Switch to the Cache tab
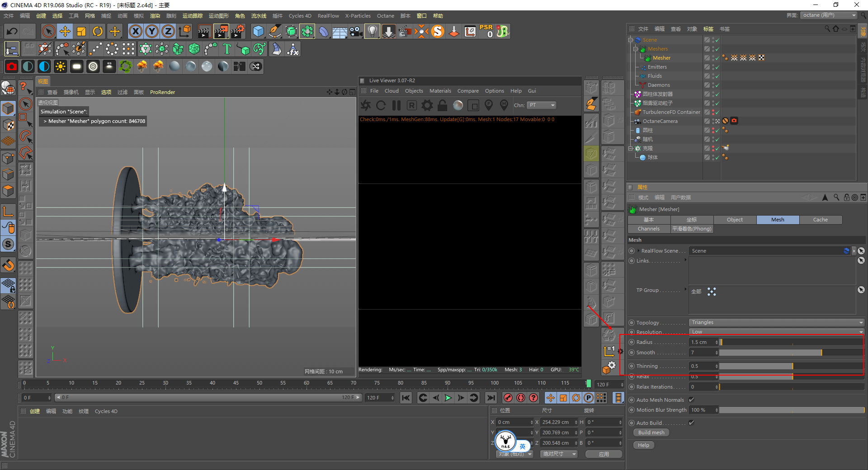This screenshot has height=470, width=868. [x=821, y=220]
